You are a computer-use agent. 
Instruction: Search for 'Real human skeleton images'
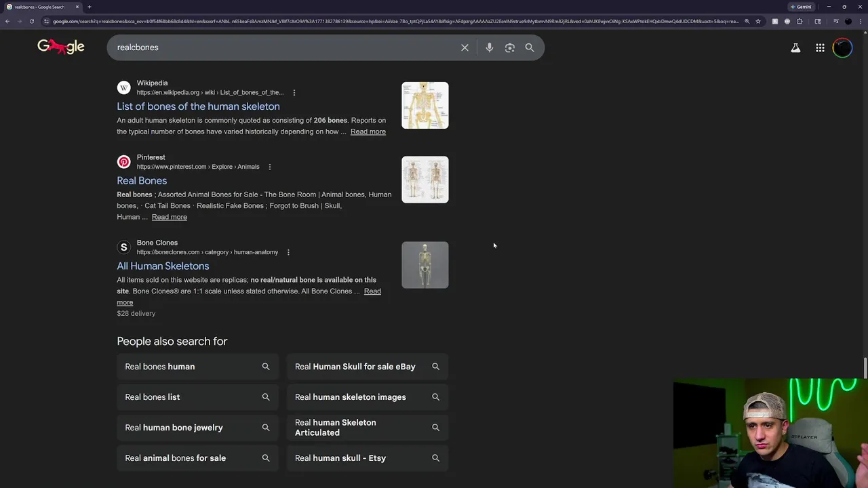click(x=368, y=397)
